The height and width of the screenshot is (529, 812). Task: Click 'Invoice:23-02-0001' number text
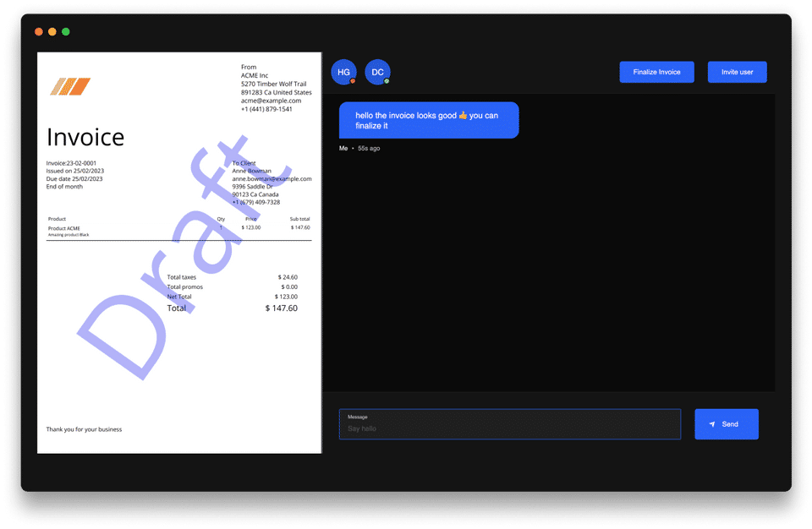click(x=71, y=163)
